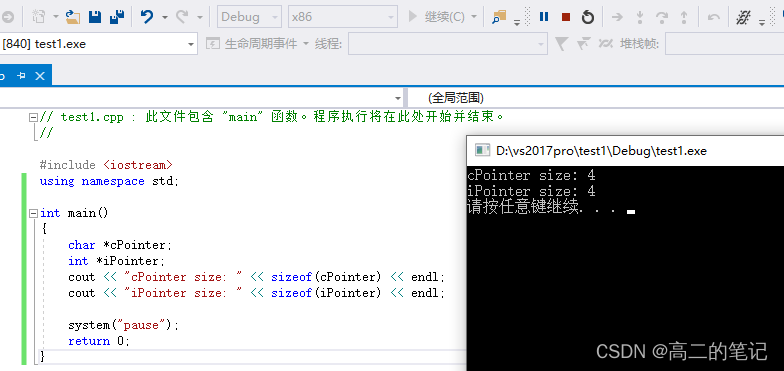The height and width of the screenshot is (371, 784).
Task: Click the 堆栈帧 stack frame input box
Action: 724,44
